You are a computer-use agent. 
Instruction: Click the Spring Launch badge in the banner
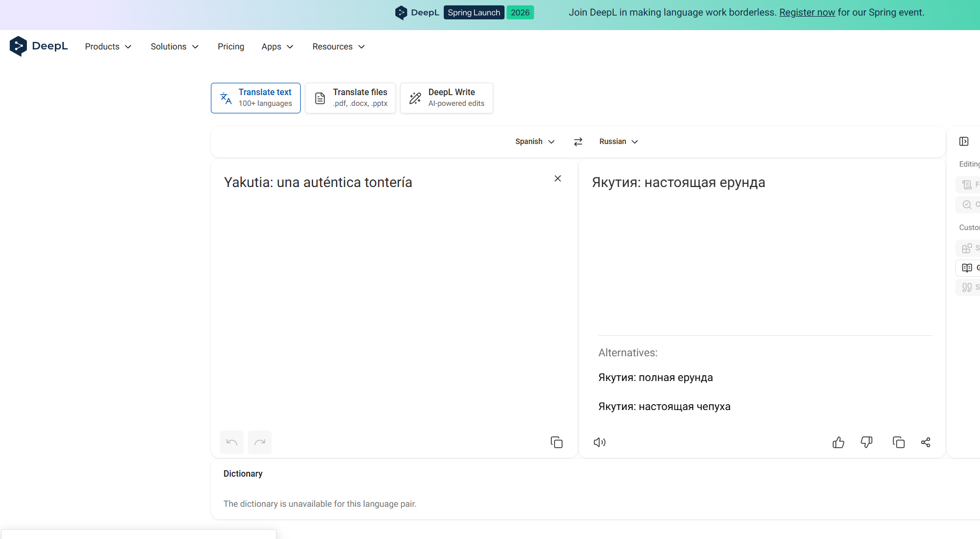pos(474,12)
